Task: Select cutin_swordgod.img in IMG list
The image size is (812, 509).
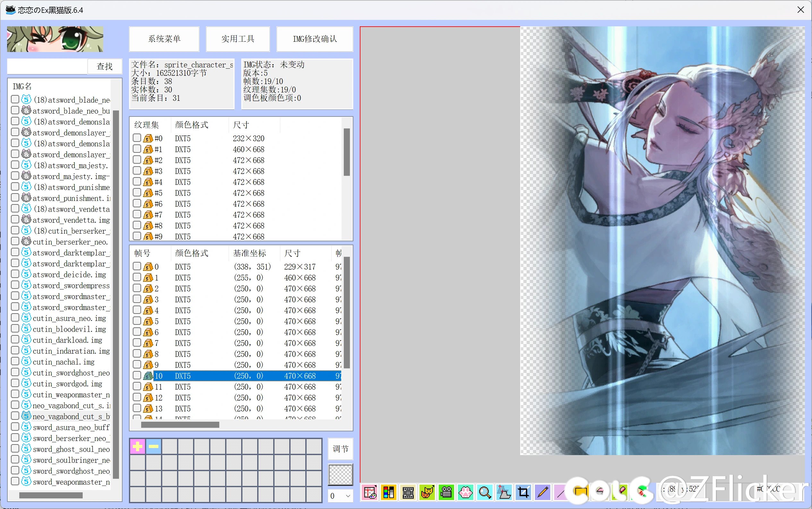Action: 67,384
